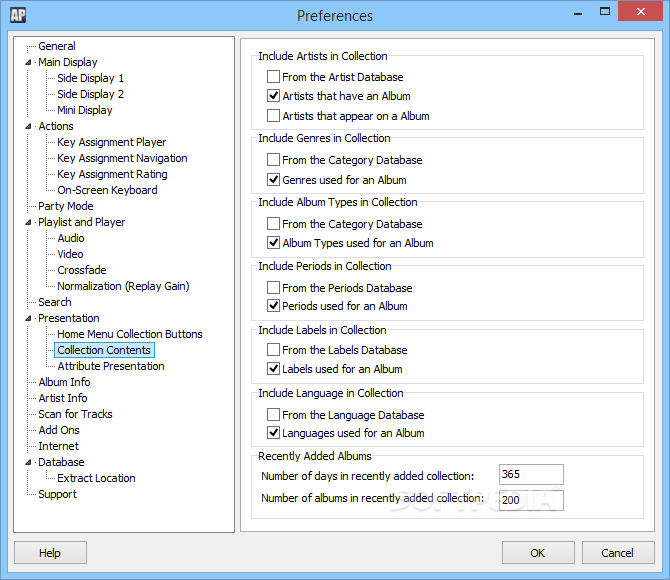Uncheck Labels used for an Album
Screen dimensions: 670x580
tap(273, 369)
